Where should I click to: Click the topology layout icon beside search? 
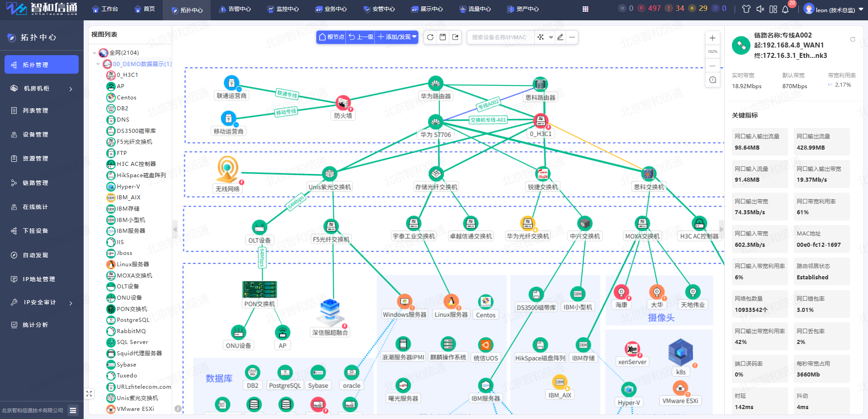pyautogui.click(x=541, y=37)
